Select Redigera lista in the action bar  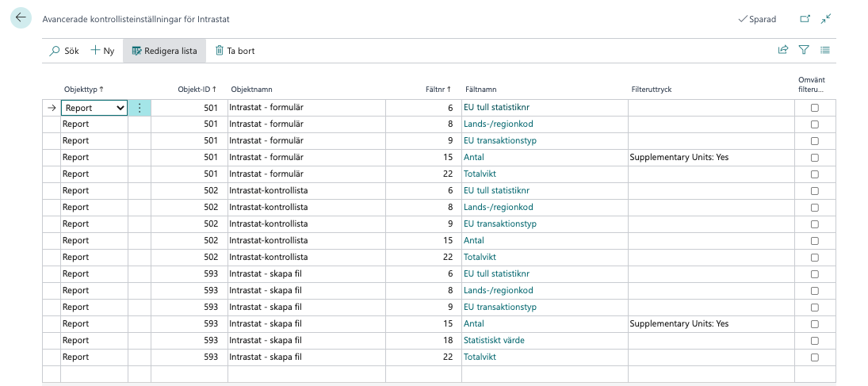click(164, 51)
